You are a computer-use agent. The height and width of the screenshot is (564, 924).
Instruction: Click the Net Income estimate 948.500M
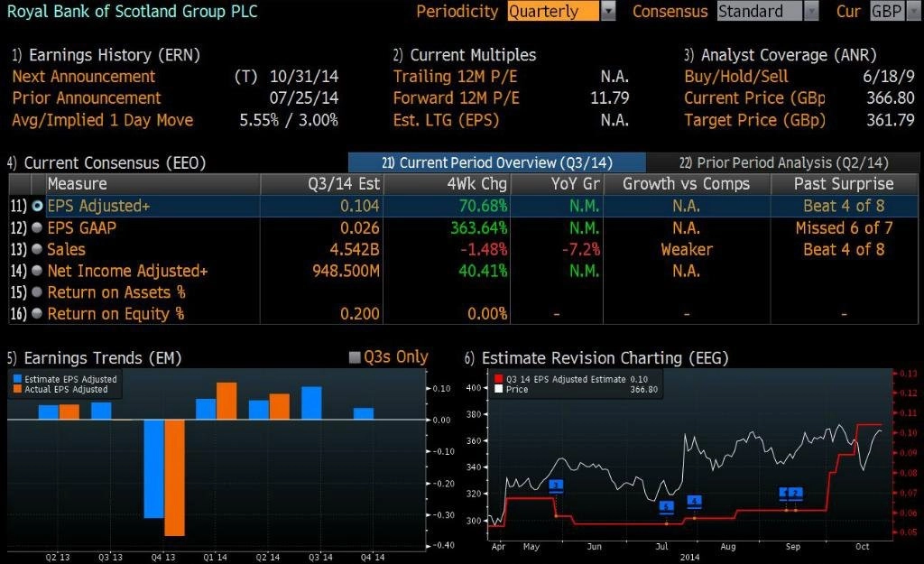(346, 271)
